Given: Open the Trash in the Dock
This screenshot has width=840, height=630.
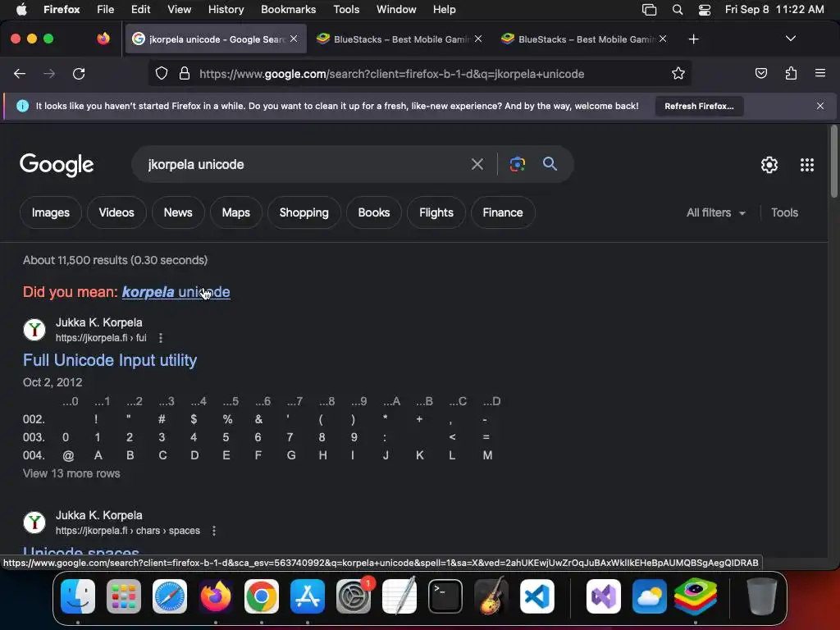Looking at the screenshot, I should pos(762,596).
